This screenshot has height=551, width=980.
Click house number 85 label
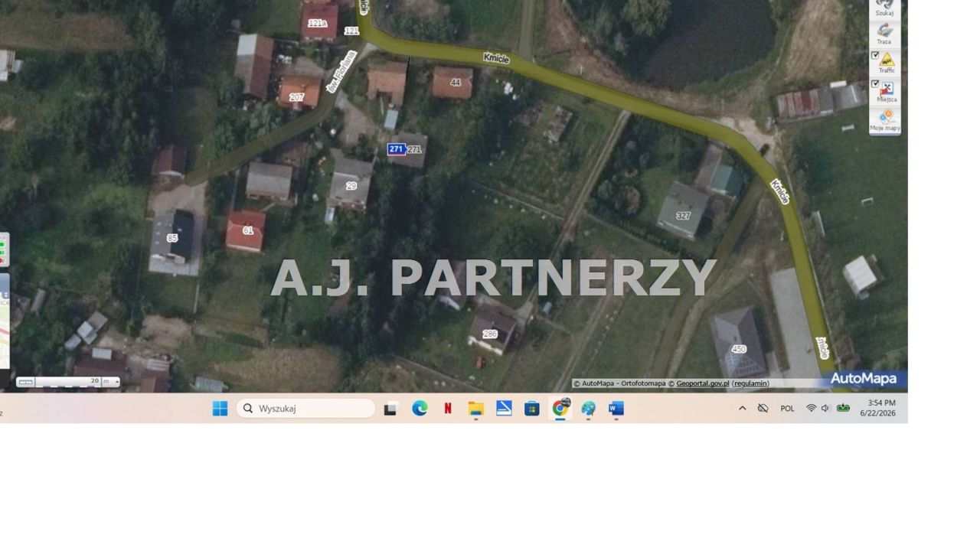point(172,238)
